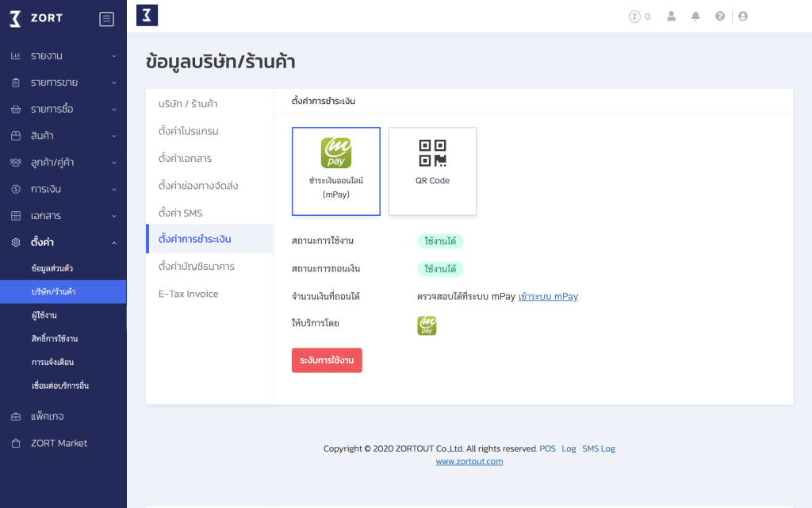Click the red ระงับการใช้งาน button
This screenshot has width=812, height=508.
[x=327, y=360]
